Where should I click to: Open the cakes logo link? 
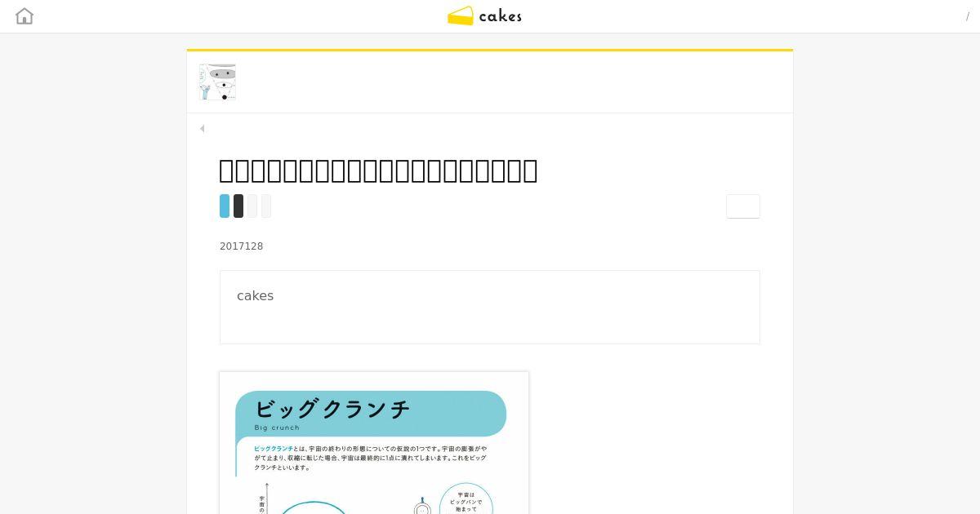tap(484, 16)
